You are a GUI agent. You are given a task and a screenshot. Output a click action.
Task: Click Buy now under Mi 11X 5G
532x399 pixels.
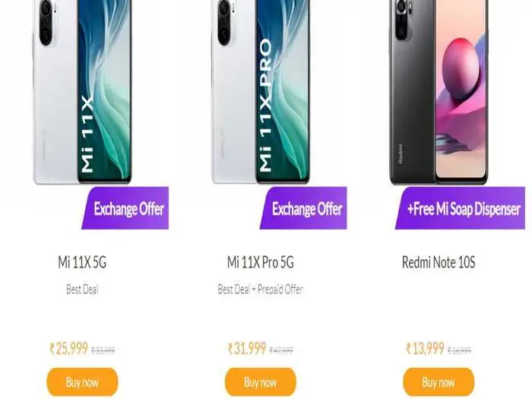pyautogui.click(x=82, y=382)
